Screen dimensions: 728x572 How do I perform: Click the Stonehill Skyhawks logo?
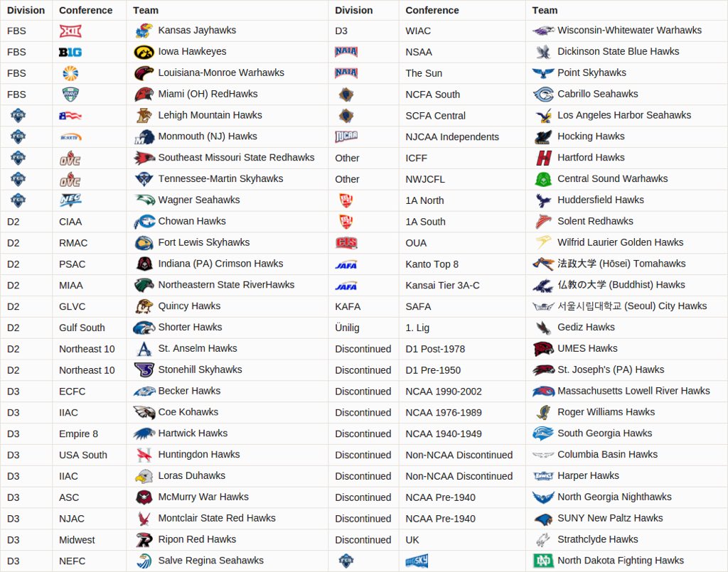pos(144,369)
